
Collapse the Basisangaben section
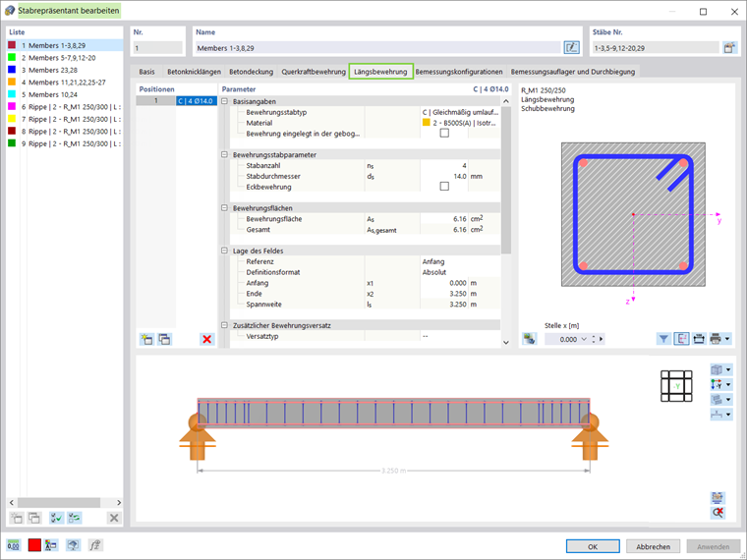(x=224, y=101)
